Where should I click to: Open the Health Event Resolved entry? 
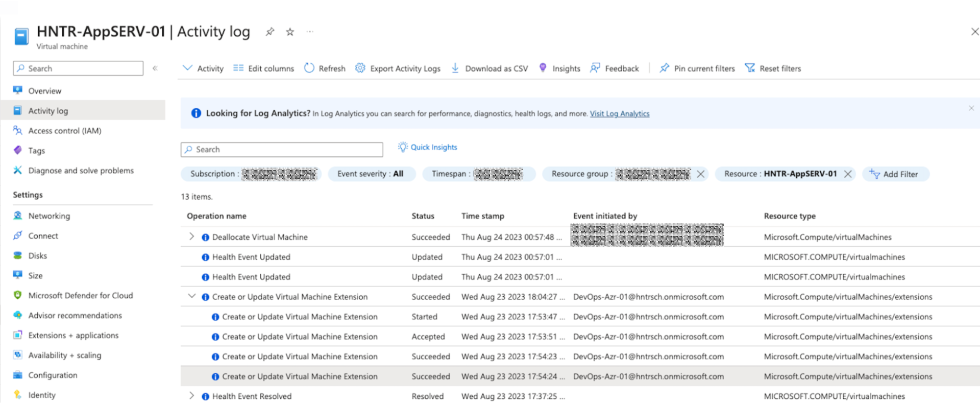(252, 396)
